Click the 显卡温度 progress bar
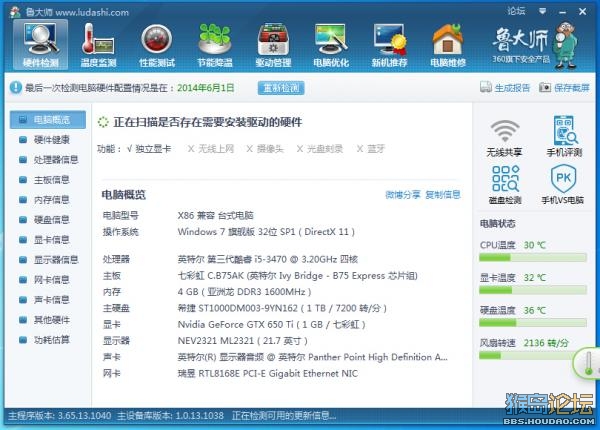The height and width of the screenshot is (430, 600). tap(533, 290)
